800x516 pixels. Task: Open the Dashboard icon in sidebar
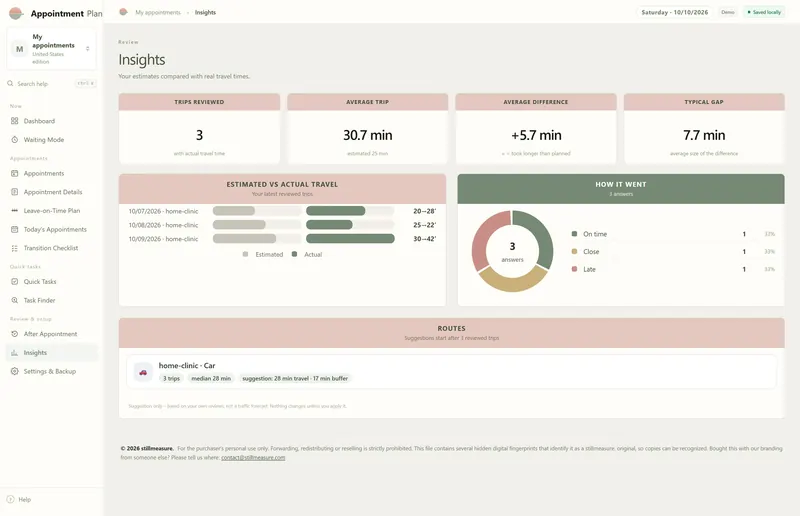click(14, 121)
